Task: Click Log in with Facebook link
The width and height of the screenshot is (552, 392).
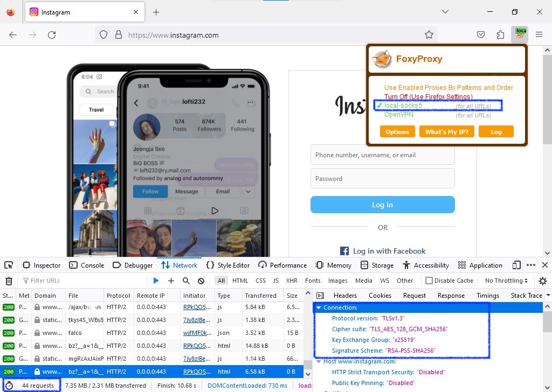Action: [383, 251]
